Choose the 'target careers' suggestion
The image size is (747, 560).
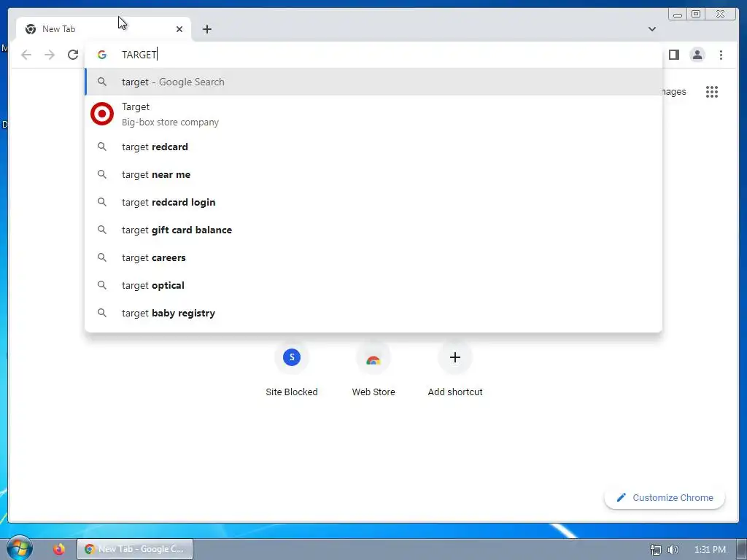pos(373,257)
